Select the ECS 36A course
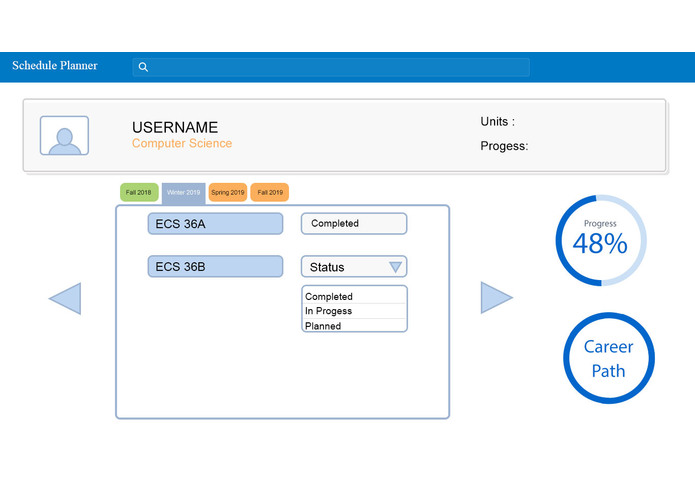This screenshot has width=695, height=494. 215,224
